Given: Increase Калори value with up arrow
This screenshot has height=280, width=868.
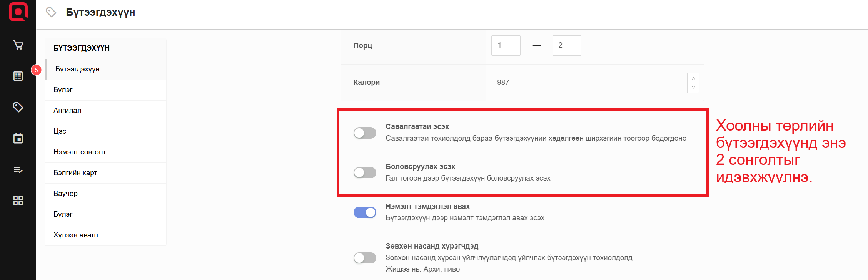Looking at the screenshot, I should (x=693, y=78).
